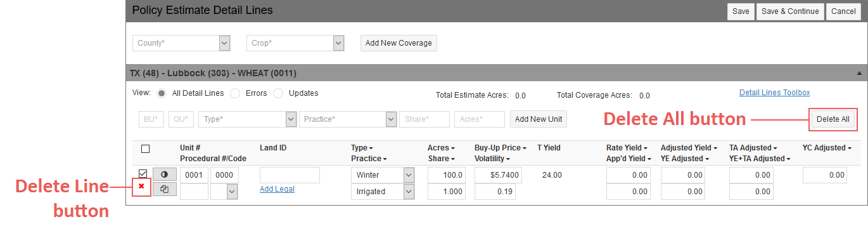This screenshot has width=868, height=231.
Task: Sort by the Acres column arrow
Action: coord(454,148)
